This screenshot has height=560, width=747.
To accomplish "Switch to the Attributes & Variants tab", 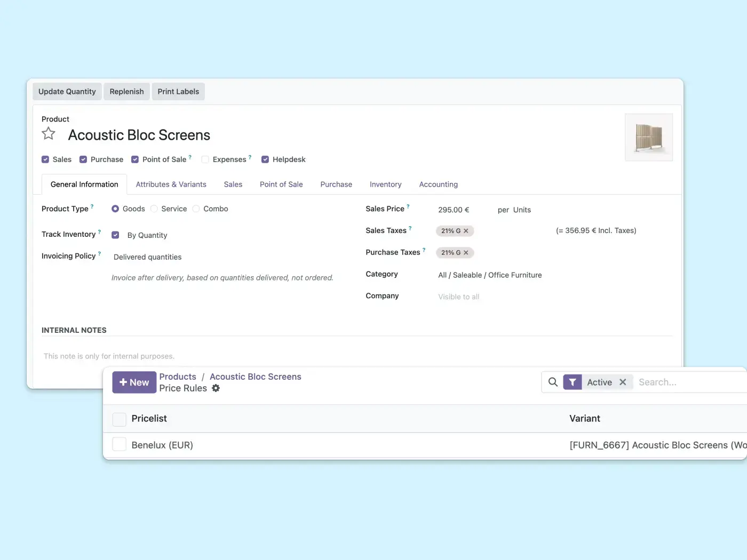I will click(x=171, y=185).
